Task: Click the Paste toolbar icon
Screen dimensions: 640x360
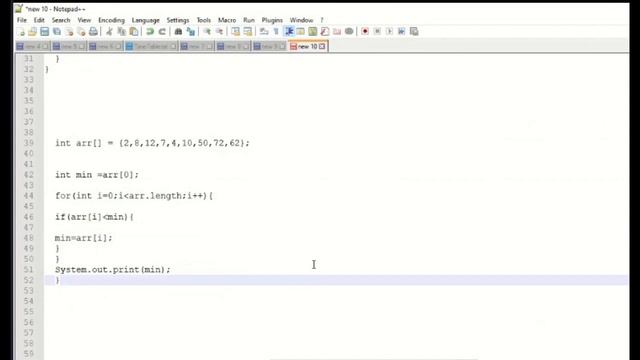Action: tap(134, 31)
